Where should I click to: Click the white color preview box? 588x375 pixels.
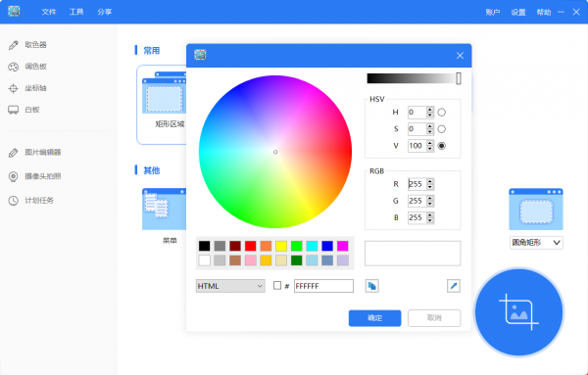click(x=413, y=254)
